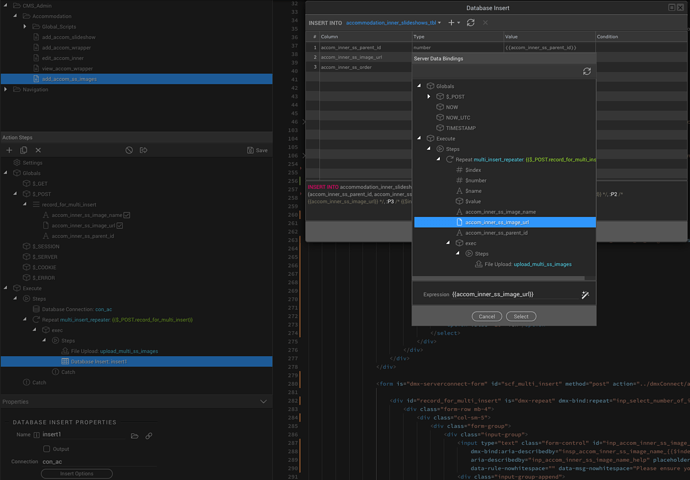Collapse the Repeat multi_insert_repeater node in bindings

coord(439,159)
